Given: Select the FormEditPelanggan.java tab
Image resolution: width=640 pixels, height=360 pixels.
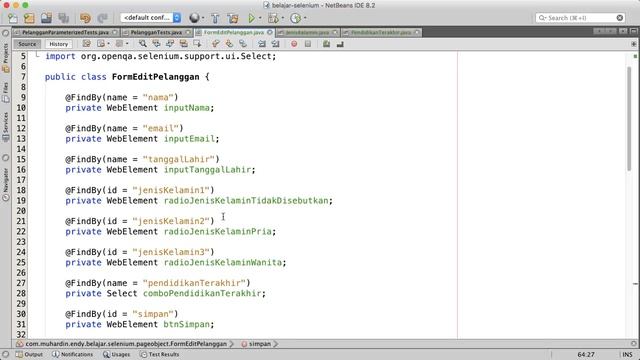Looking at the screenshot, I should (x=234, y=32).
